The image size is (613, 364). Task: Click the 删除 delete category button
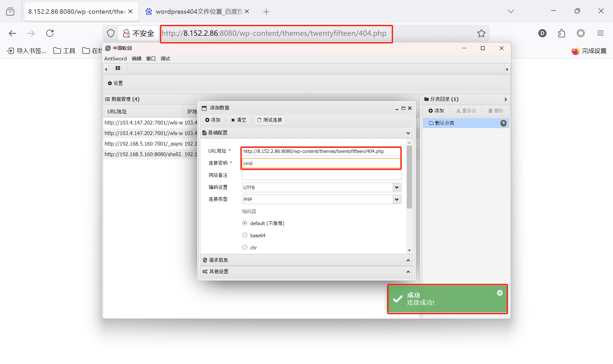496,110
